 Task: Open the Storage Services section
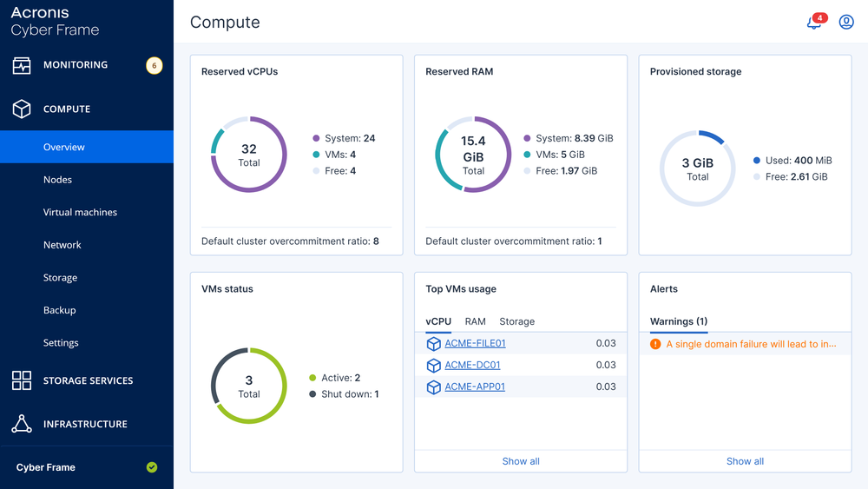tap(88, 380)
